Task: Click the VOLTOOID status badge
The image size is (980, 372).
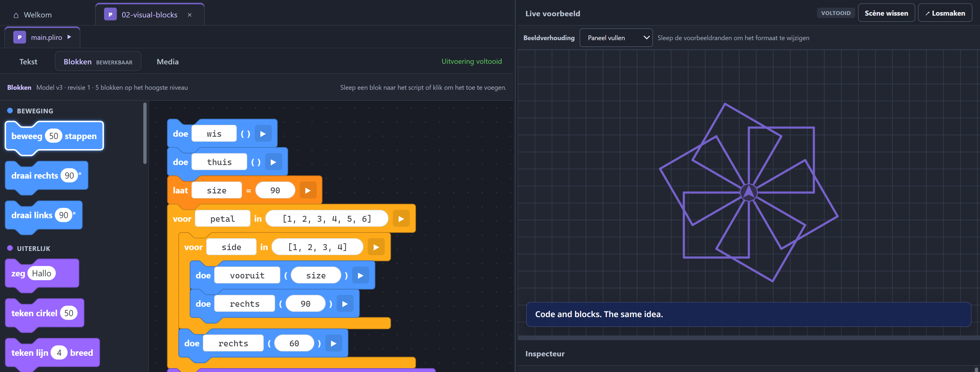Action: pyautogui.click(x=836, y=13)
